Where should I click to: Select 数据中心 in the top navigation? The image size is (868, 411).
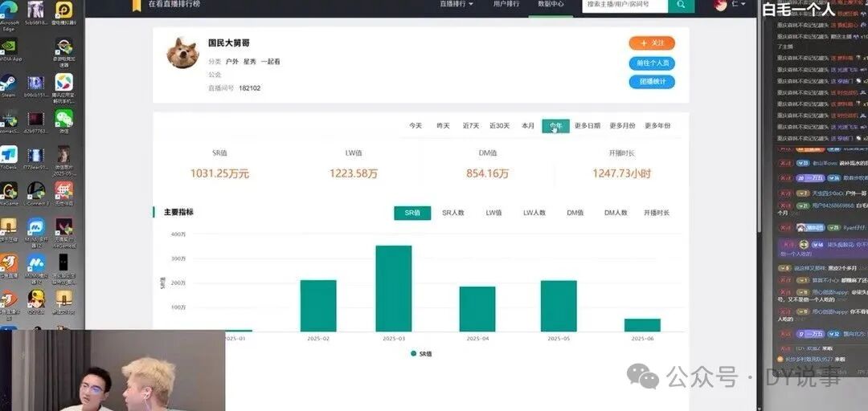coord(551,4)
